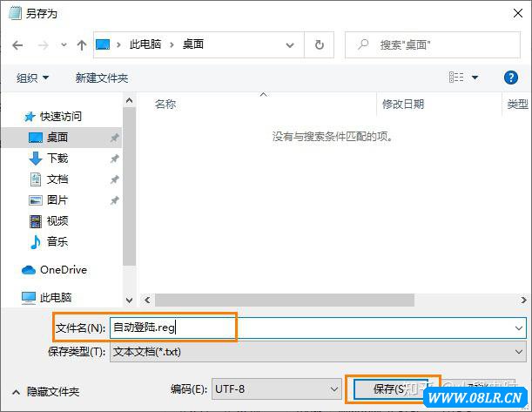Open the 文档 documents folder
Screen dimensions: 532x412
pos(57,179)
